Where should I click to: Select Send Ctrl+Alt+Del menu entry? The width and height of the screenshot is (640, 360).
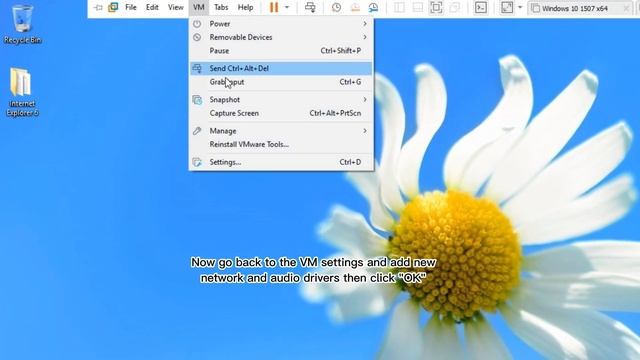click(x=281, y=68)
